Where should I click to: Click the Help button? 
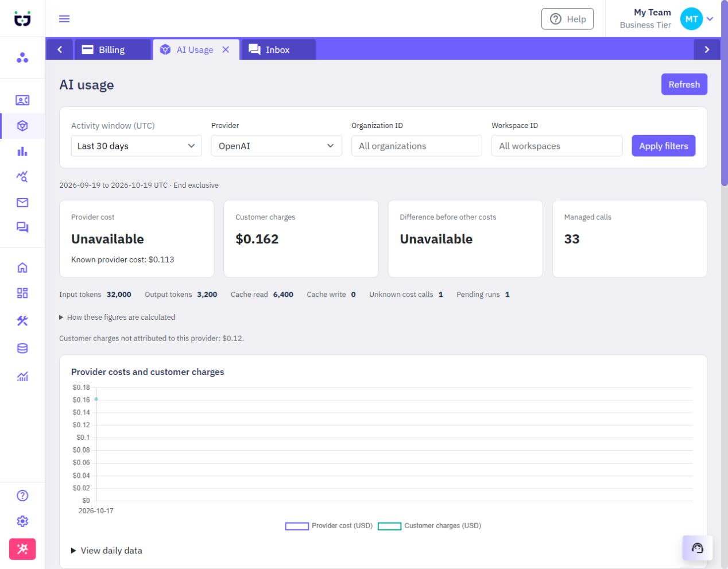point(567,19)
